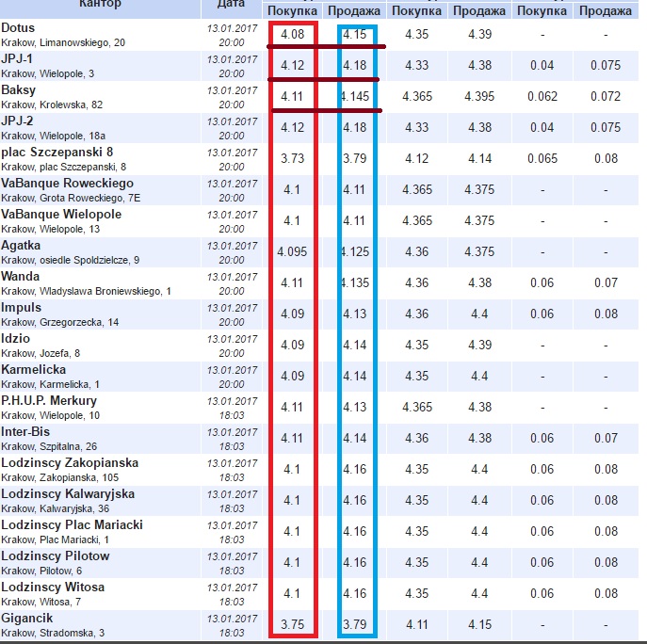Click address Krakow, Limanowskiego, 20

tap(63, 43)
